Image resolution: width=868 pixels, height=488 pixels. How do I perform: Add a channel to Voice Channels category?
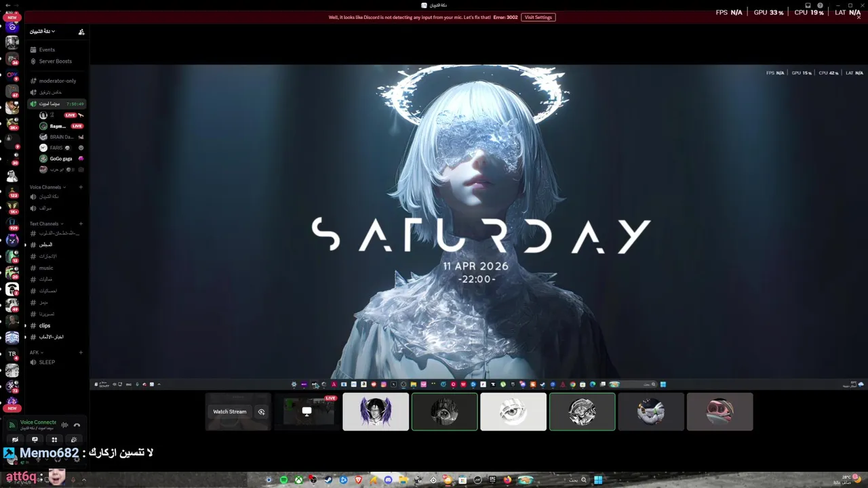tap(81, 187)
